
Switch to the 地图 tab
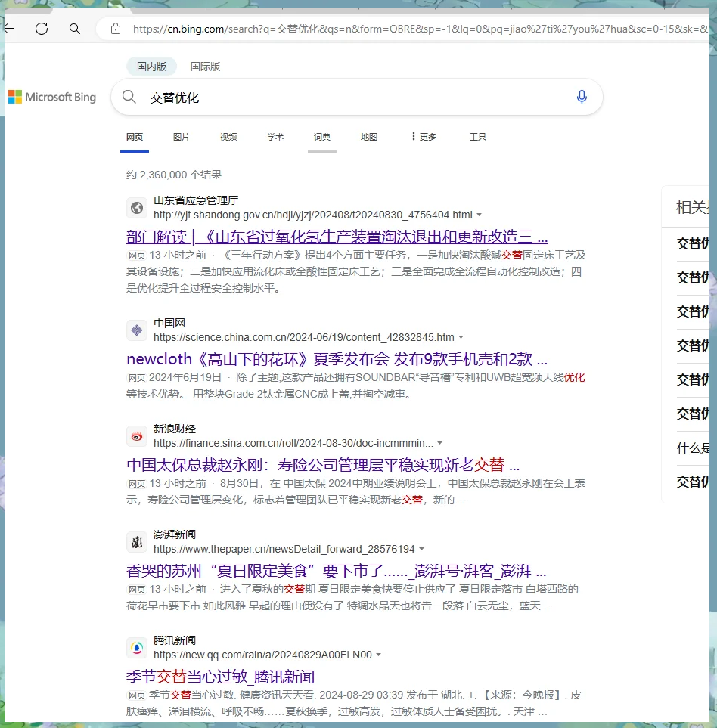click(369, 137)
